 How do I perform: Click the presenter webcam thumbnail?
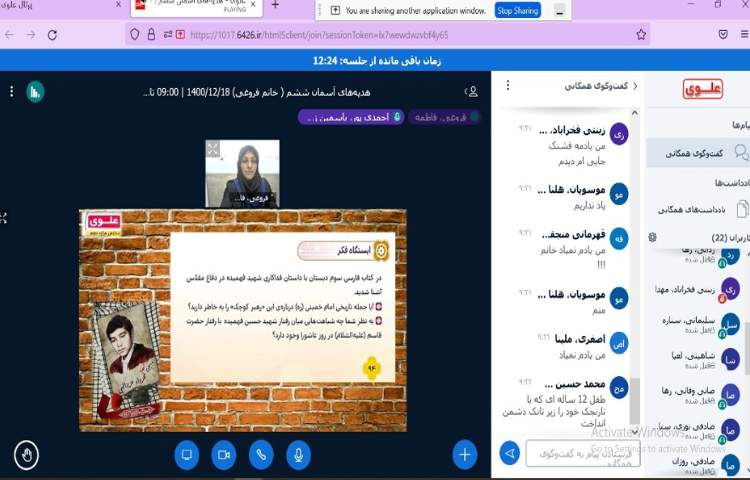point(243,174)
